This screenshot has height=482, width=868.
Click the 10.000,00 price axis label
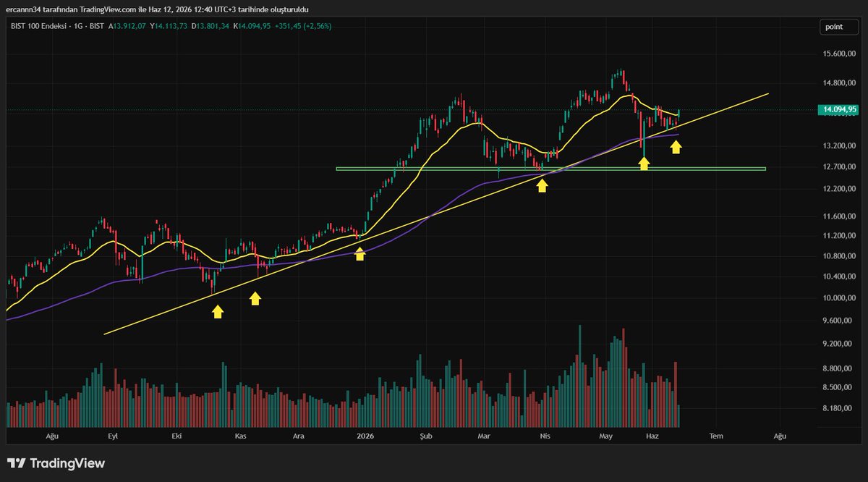tap(839, 298)
